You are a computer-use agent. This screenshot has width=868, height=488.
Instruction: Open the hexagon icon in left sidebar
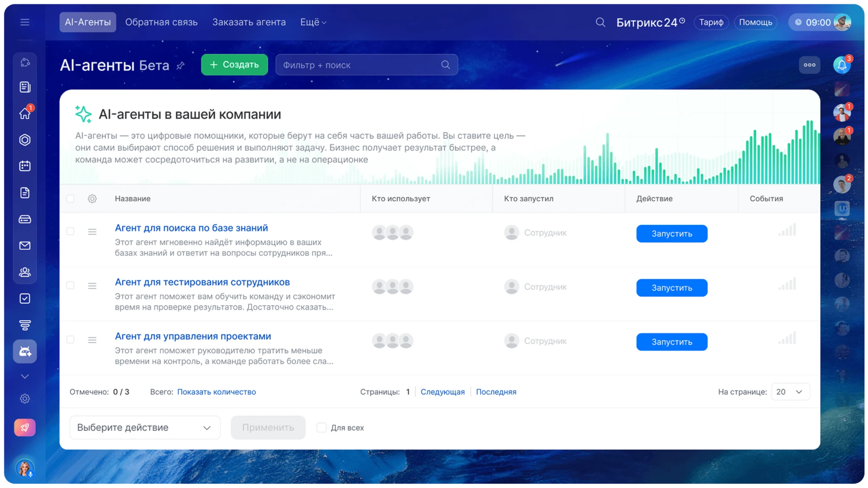tap(25, 140)
